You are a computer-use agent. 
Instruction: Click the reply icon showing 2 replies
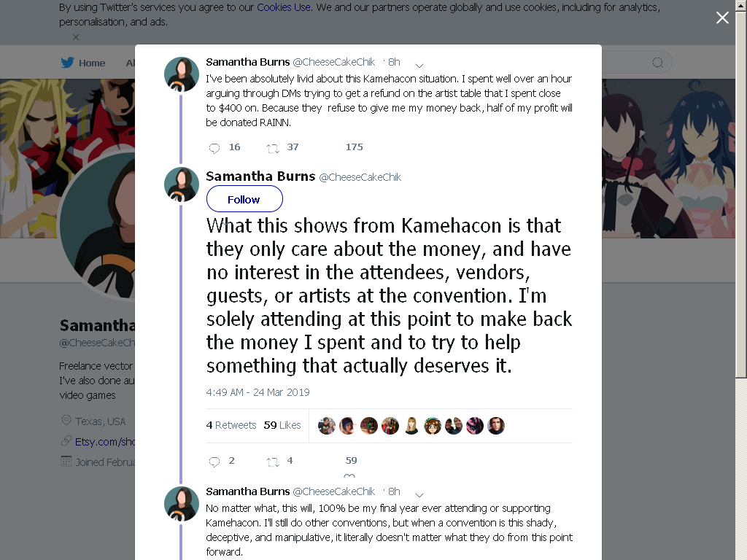point(214,461)
